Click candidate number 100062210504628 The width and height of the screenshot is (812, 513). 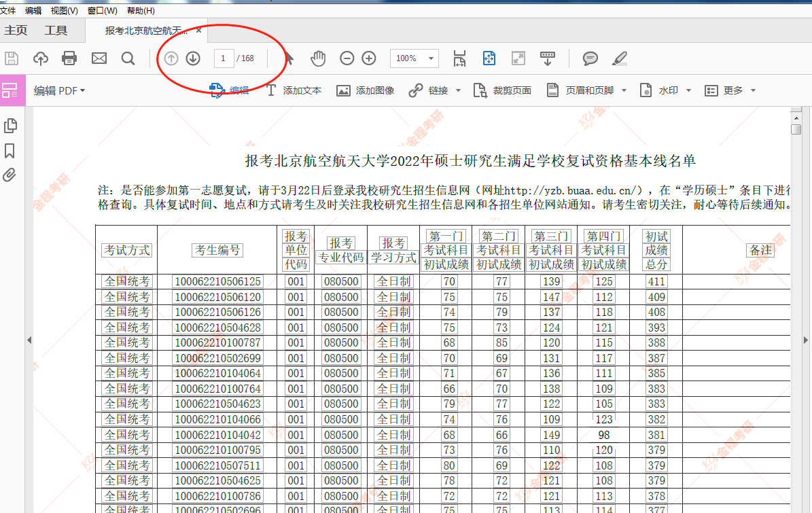(x=218, y=328)
